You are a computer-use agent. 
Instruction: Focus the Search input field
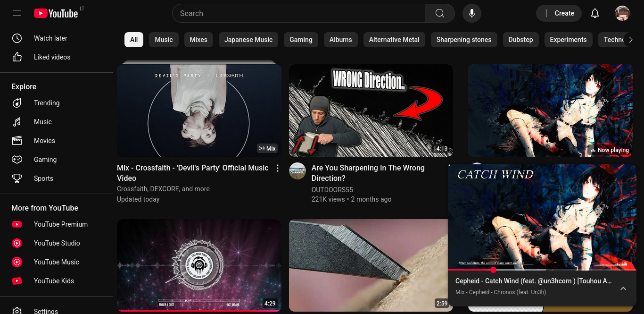pos(298,13)
